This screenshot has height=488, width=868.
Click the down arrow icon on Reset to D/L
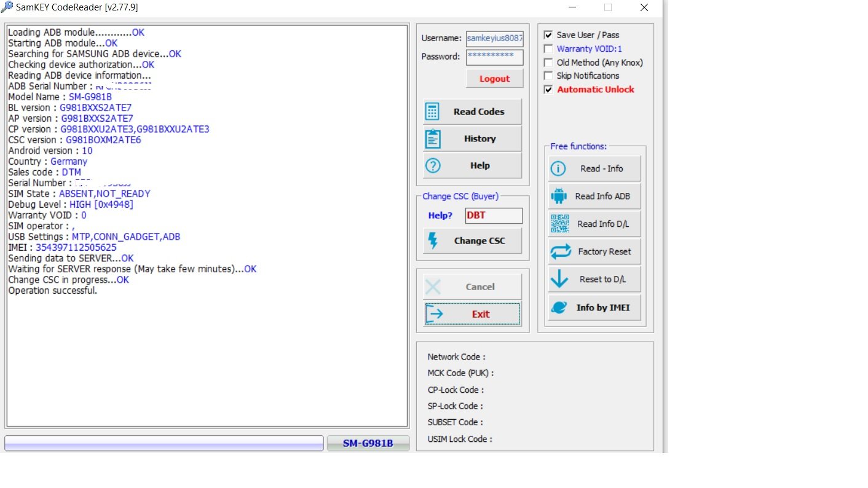click(x=559, y=279)
